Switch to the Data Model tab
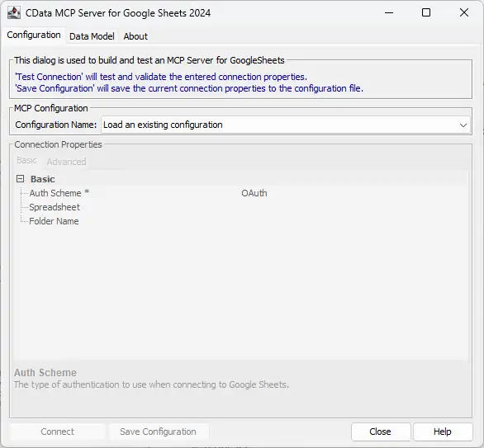Screen dimensions: 484x448 point(92,36)
